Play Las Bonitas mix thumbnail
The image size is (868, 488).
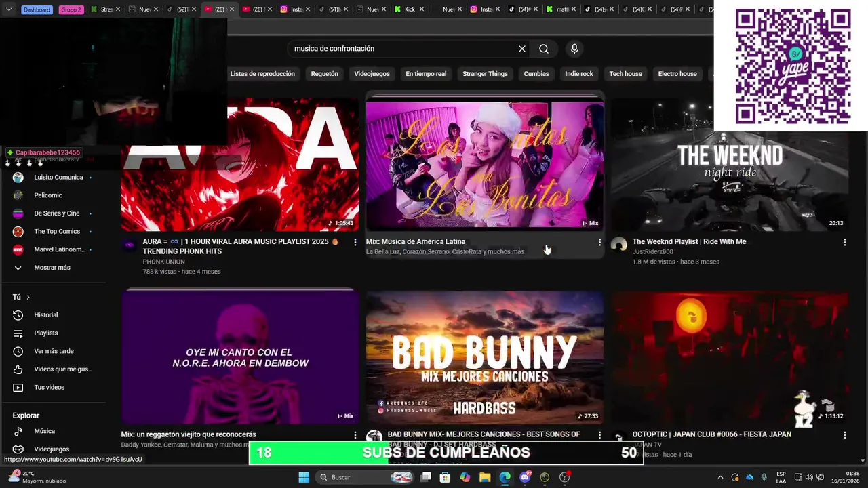485,165
